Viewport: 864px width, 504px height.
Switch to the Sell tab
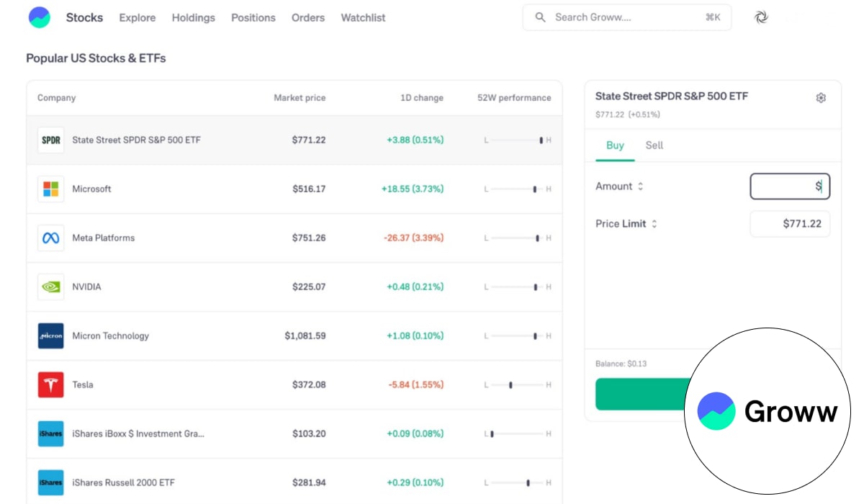tap(654, 145)
